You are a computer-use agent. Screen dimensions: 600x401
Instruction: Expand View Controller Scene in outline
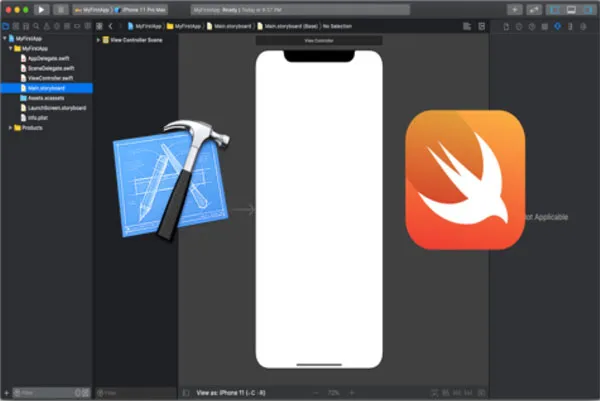tap(98, 40)
